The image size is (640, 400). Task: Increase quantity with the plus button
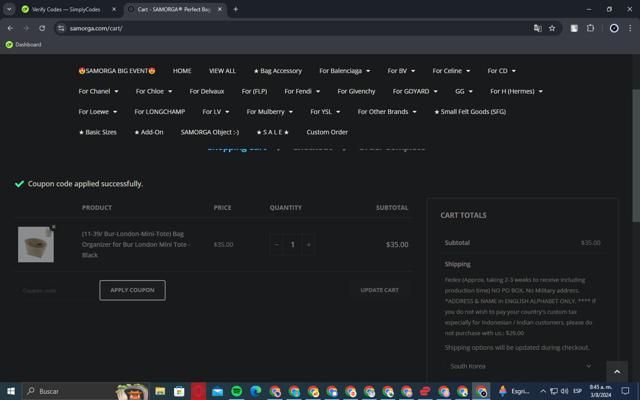309,244
